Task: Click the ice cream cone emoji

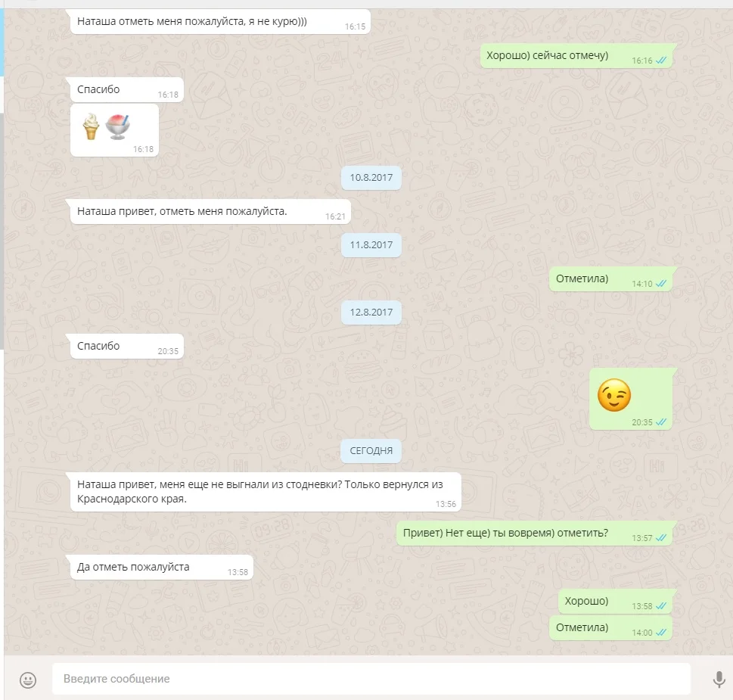Action: click(x=92, y=126)
